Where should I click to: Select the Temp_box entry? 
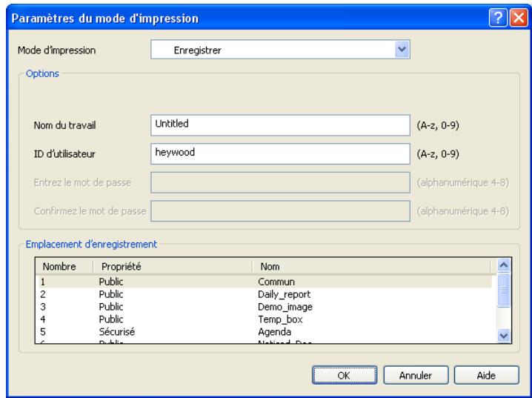tap(280, 319)
